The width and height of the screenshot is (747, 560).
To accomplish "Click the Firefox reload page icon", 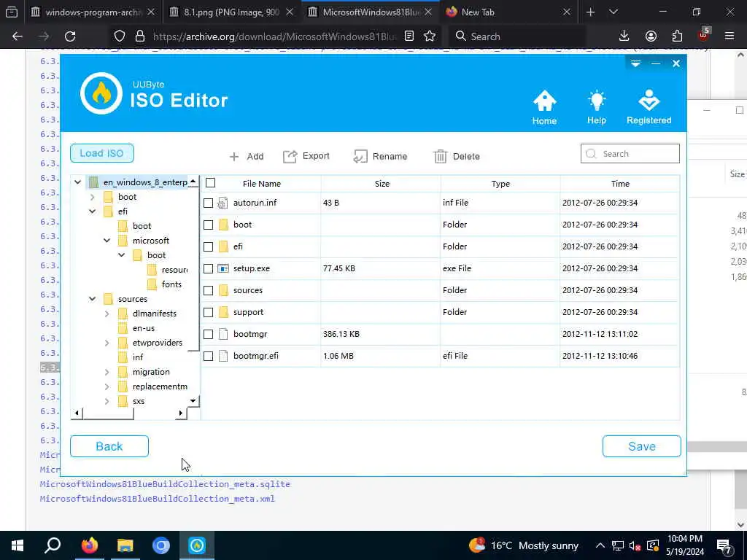I will point(70,36).
